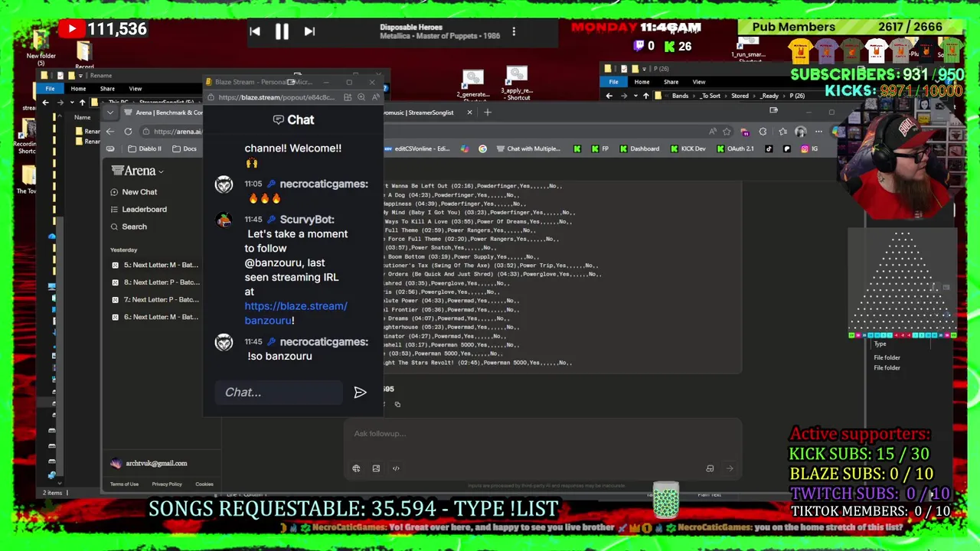Screen dimensions: 980x551
Task: Open Privacy Policy link in Arena
Action: (x=167, y=484)
